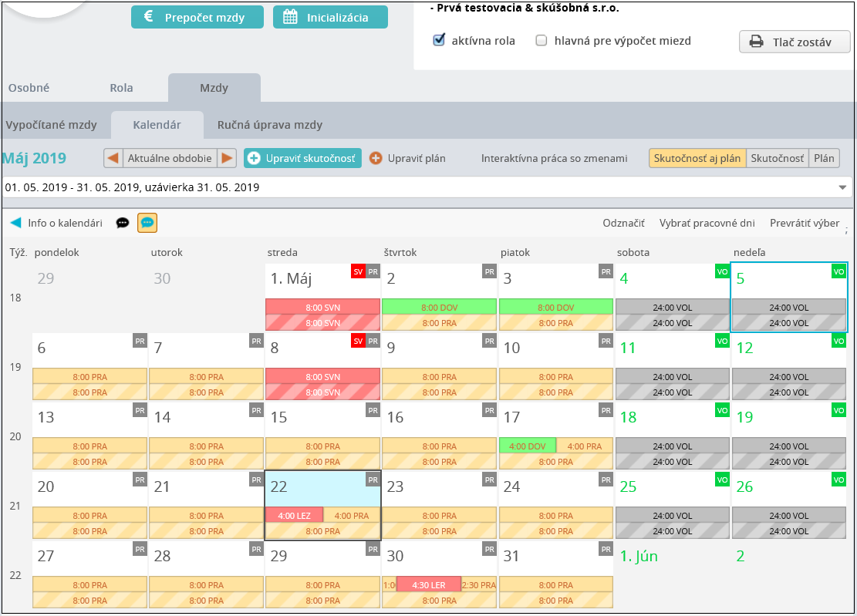Click the orange highlighted chat bubble icon
The height and width of the screenshot is (616, 857).
[147, 223]
